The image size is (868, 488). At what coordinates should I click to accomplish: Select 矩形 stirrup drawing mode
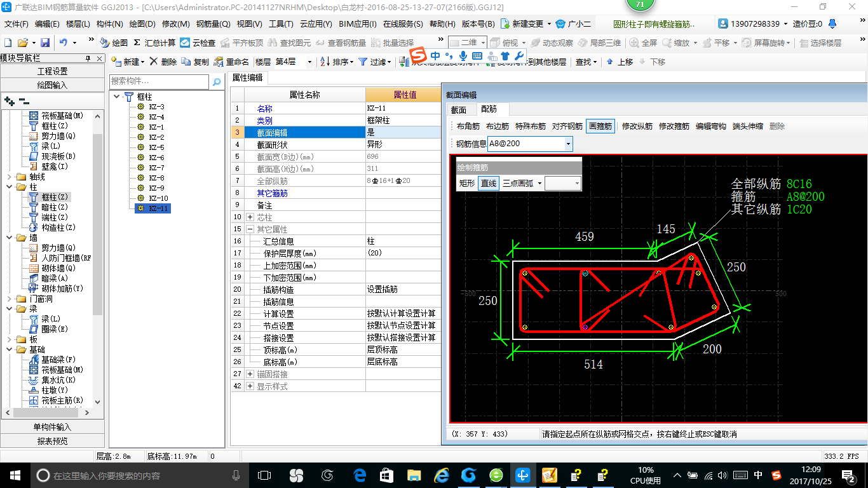(467, 183)
